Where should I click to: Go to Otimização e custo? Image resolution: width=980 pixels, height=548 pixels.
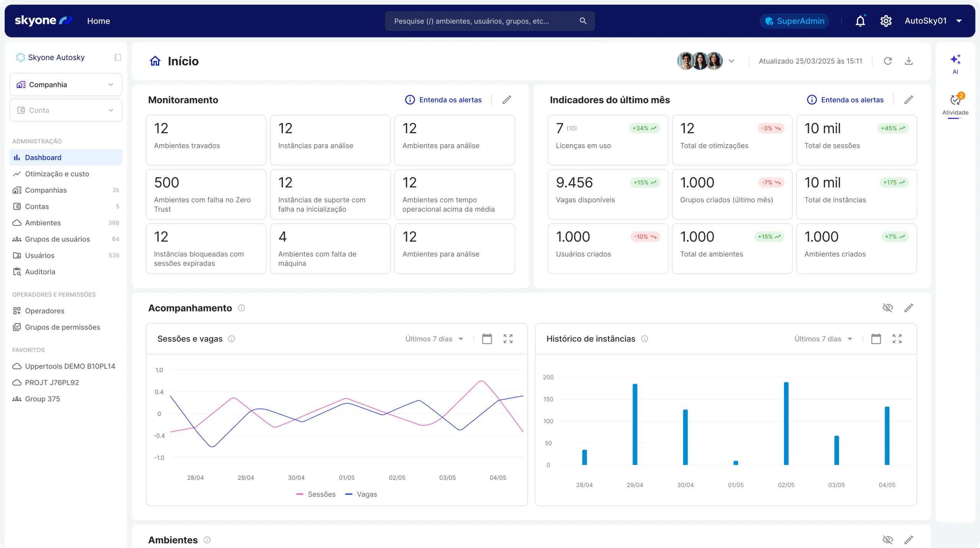(x=57, y=174)
